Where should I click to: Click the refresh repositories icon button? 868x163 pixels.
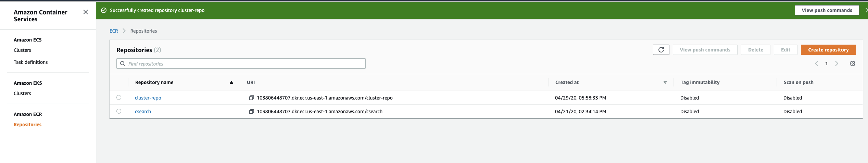661,50
